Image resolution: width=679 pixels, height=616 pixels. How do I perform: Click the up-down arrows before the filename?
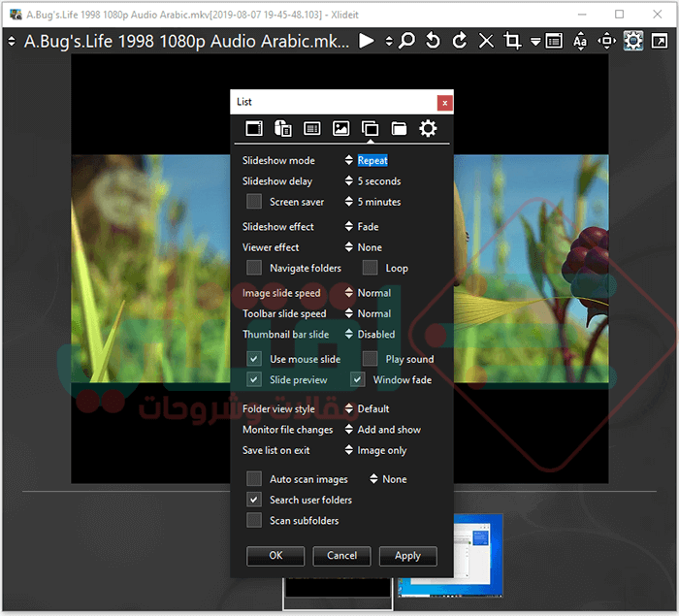12,41
